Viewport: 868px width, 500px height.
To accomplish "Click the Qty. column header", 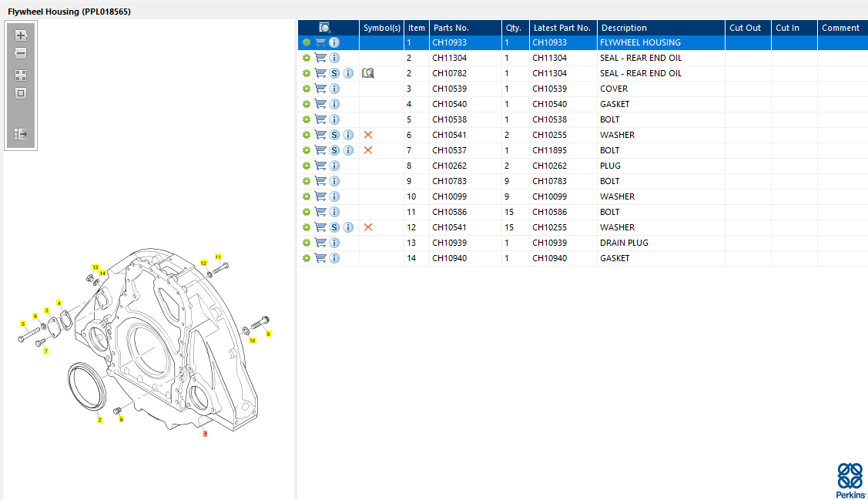I will pyautogui.click(x=513, y=28).
